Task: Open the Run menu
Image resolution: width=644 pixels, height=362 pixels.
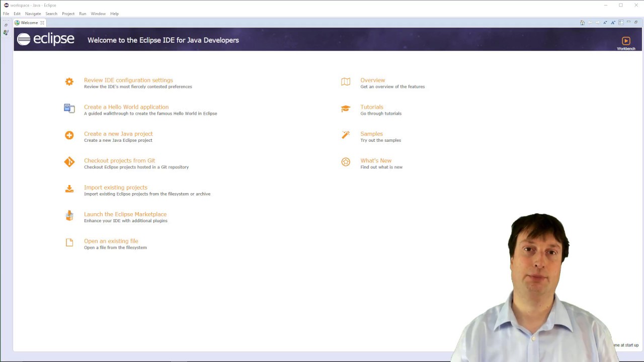Action: click(x=83, y=14)
